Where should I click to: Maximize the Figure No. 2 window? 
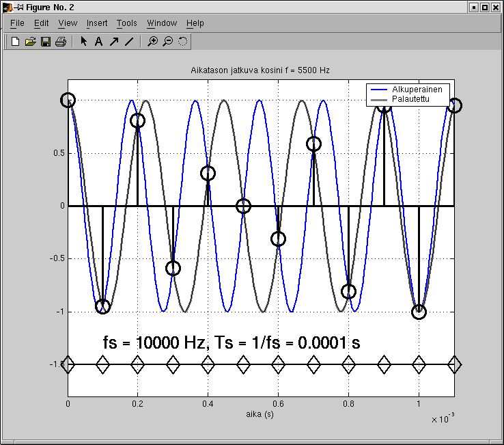pyautogui.click(x=485, y=7)
